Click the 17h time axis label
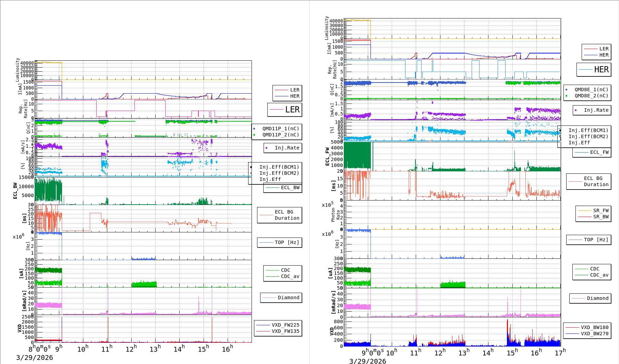 coord(560,353)
